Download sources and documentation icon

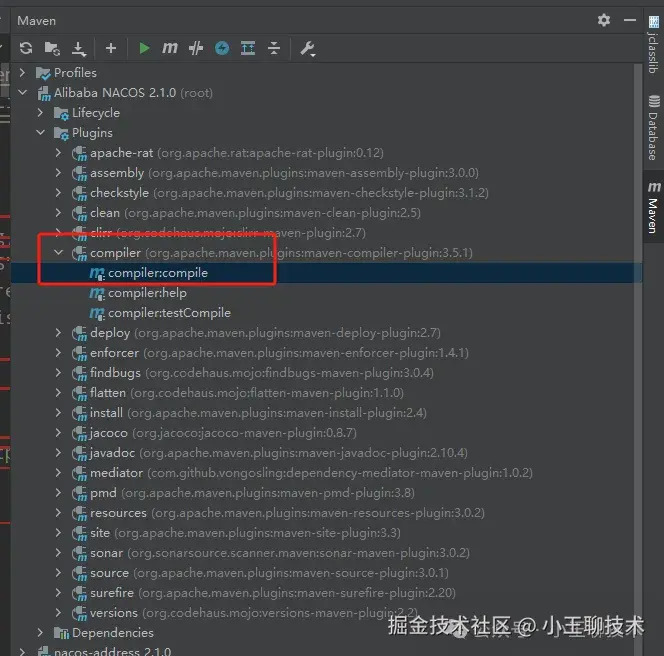click(79, 49)
